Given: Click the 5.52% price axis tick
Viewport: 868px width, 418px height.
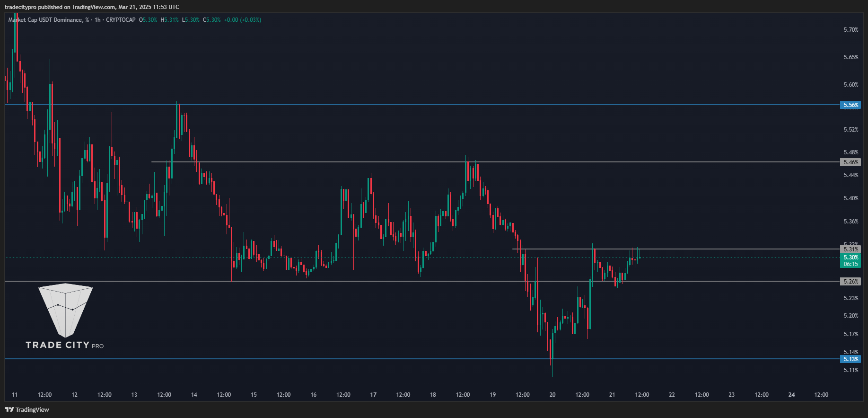Looking at the screenshot, I should coord(851,130).
